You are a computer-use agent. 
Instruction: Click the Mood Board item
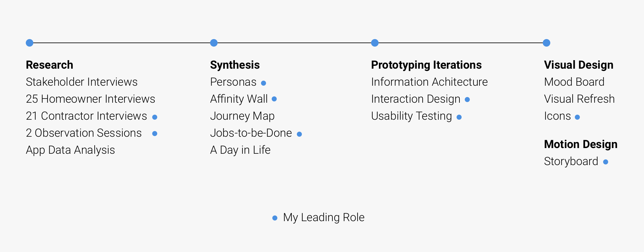(x=574, y=82)
